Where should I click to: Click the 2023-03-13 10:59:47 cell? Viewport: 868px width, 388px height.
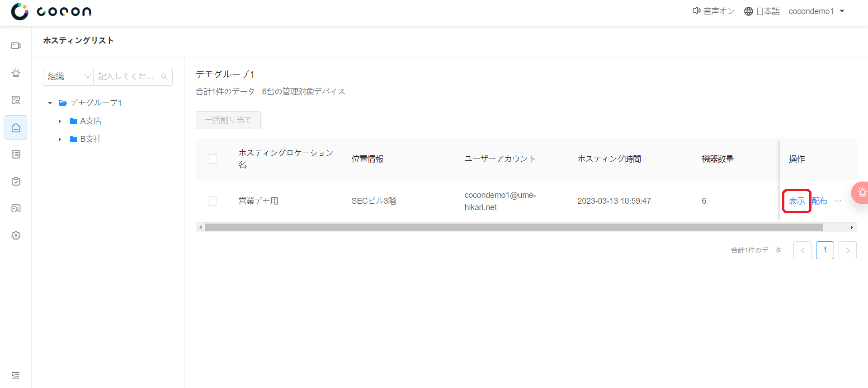point(614,201)
